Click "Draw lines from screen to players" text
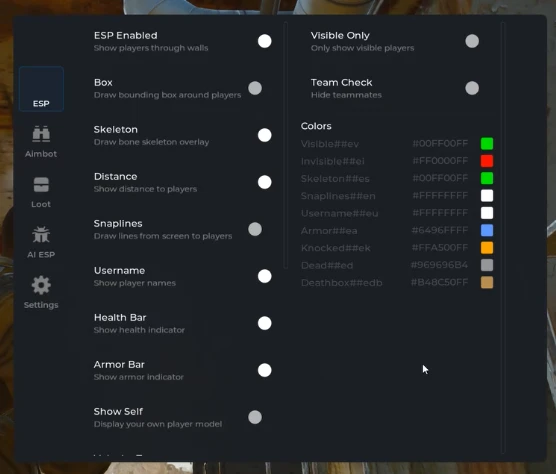This screenshot has width=556, height=474. coord(163,236)
